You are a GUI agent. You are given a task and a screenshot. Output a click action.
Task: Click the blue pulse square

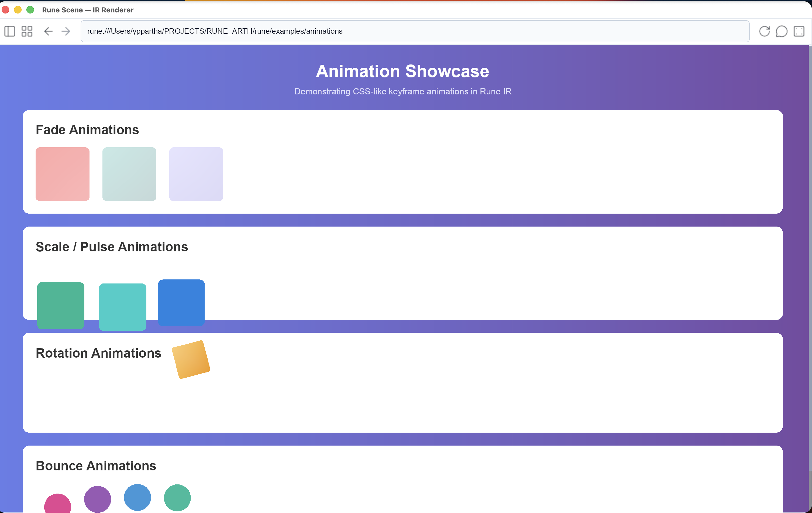click(181, 303)
